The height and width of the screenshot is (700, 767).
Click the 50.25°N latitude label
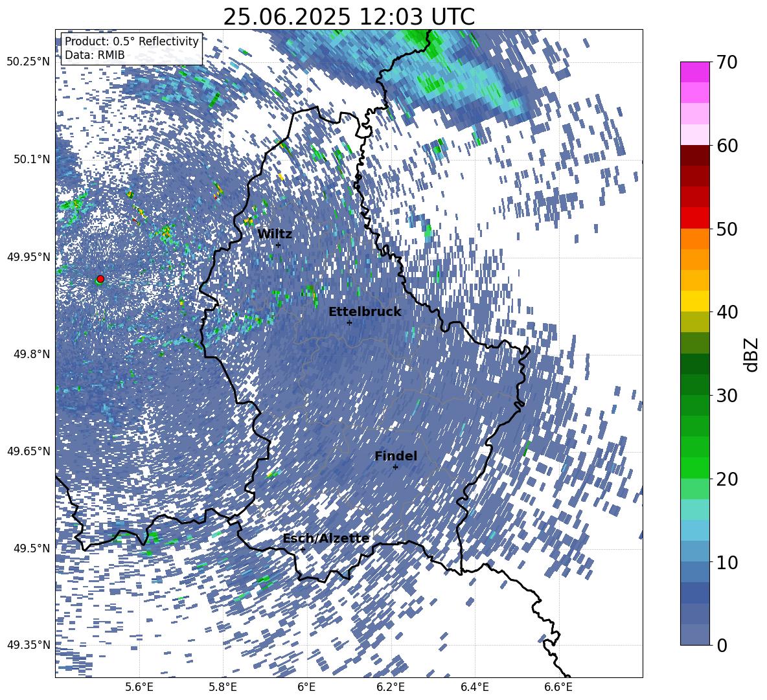(29, 62)
